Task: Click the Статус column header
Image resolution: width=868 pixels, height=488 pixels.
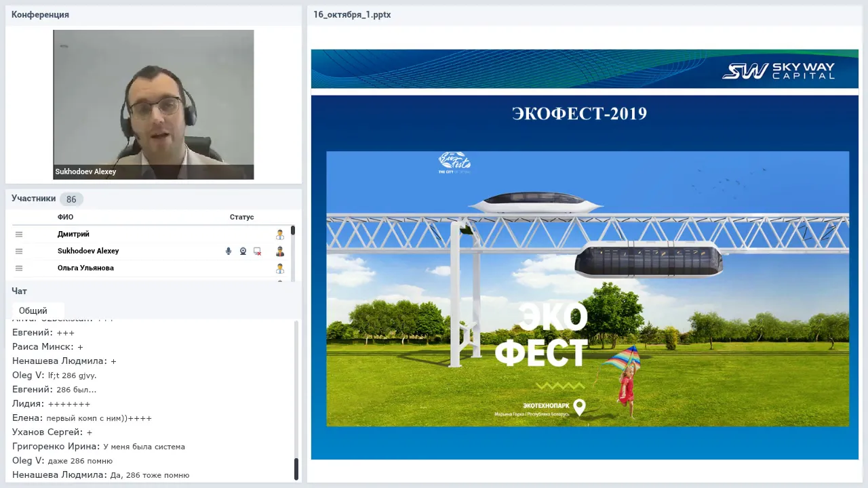Action: click(241, 217)
